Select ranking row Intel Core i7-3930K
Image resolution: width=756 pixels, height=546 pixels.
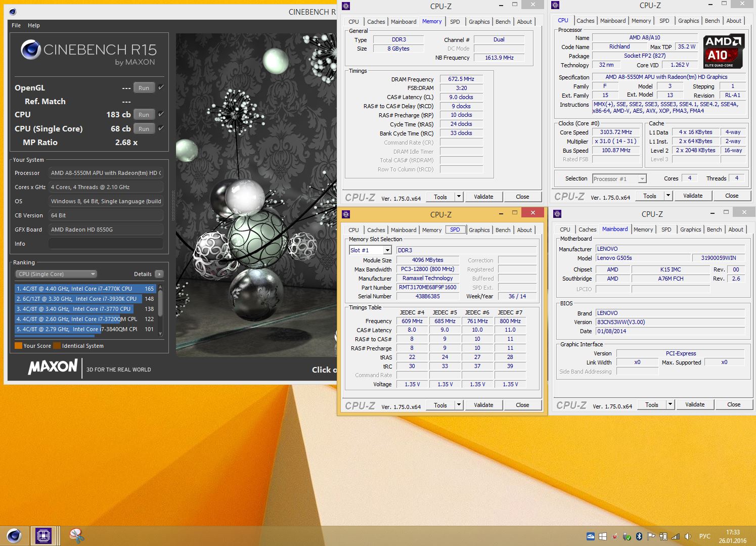click(x=85, y=299)
